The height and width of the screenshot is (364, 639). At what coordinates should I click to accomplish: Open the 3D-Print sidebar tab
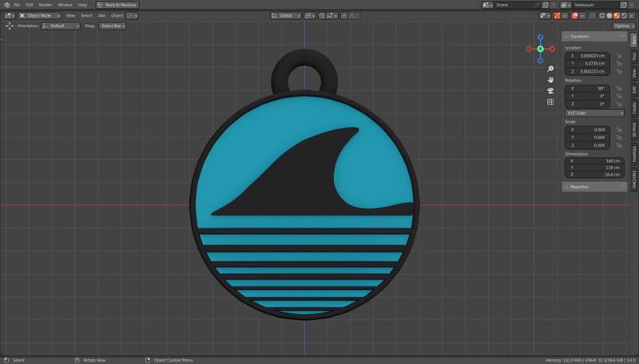coord(634,129)
